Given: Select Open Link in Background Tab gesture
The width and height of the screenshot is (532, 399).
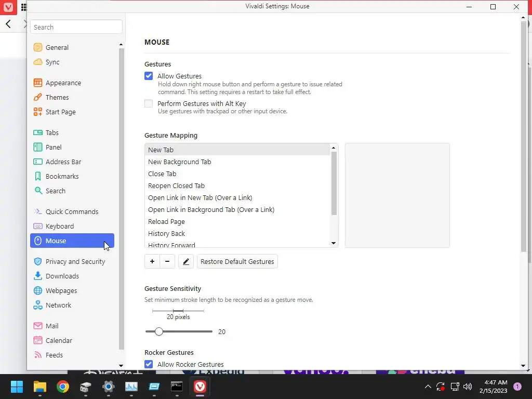Looking at the screenshot, I should (x=237, y=210).
